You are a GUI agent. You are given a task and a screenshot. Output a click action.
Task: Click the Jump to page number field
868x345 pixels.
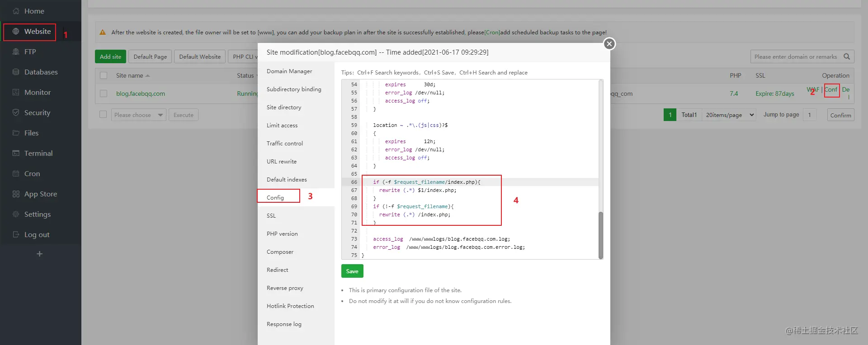[x=810, y=115]
